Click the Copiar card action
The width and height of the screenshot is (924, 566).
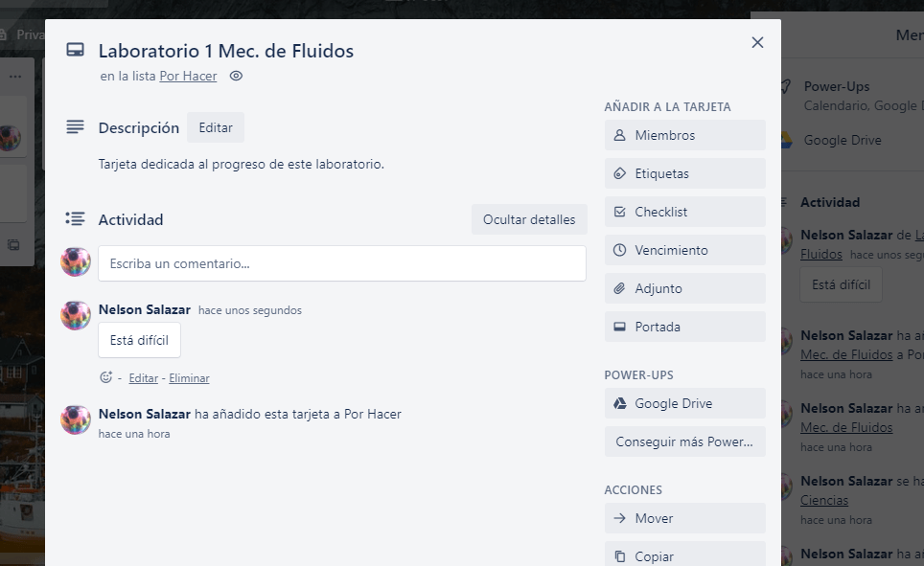(684, 555)
